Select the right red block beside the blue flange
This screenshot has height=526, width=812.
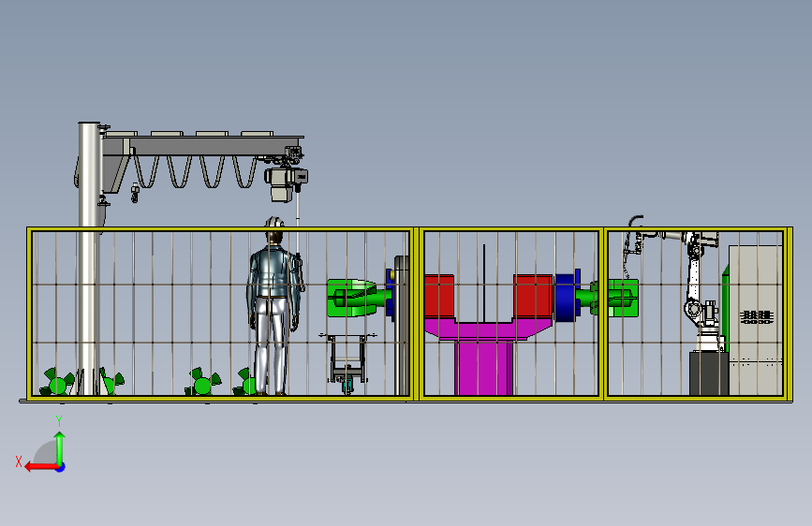click(533, 297)
